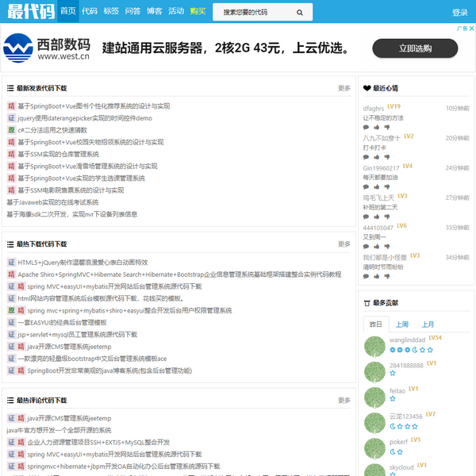Switch to the 上周 contributors tab
This screenshot has width=476, height=476.
tap(402, 324)
